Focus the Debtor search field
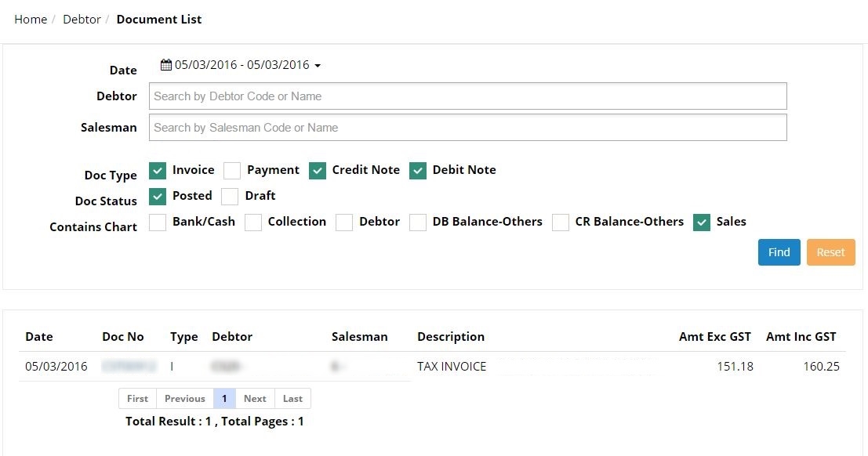 click(468, 96)
